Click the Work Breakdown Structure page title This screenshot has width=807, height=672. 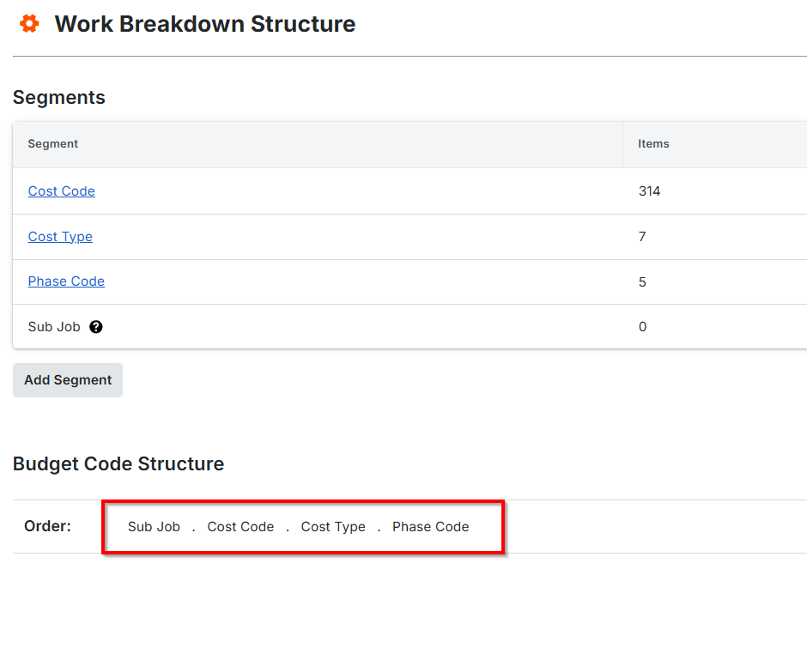tap(205, 24)
